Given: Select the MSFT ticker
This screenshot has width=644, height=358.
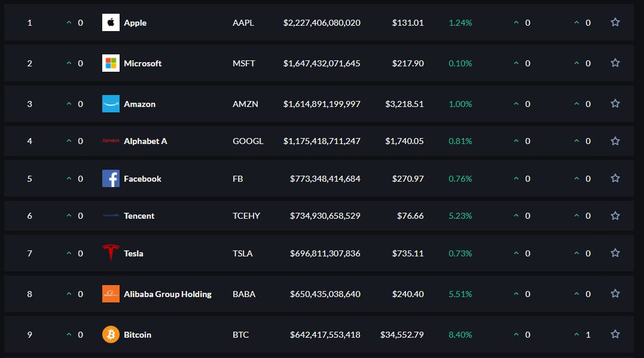Looking at the screenshot, I should 243,63.
